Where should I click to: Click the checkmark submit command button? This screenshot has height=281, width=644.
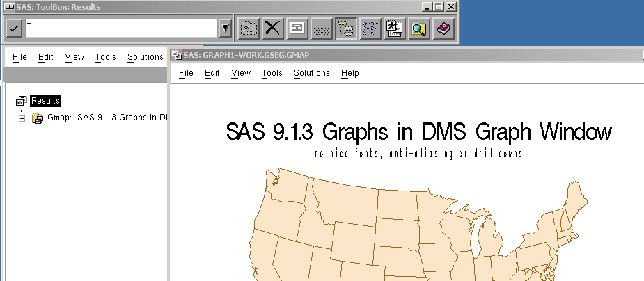click(14, 29)
